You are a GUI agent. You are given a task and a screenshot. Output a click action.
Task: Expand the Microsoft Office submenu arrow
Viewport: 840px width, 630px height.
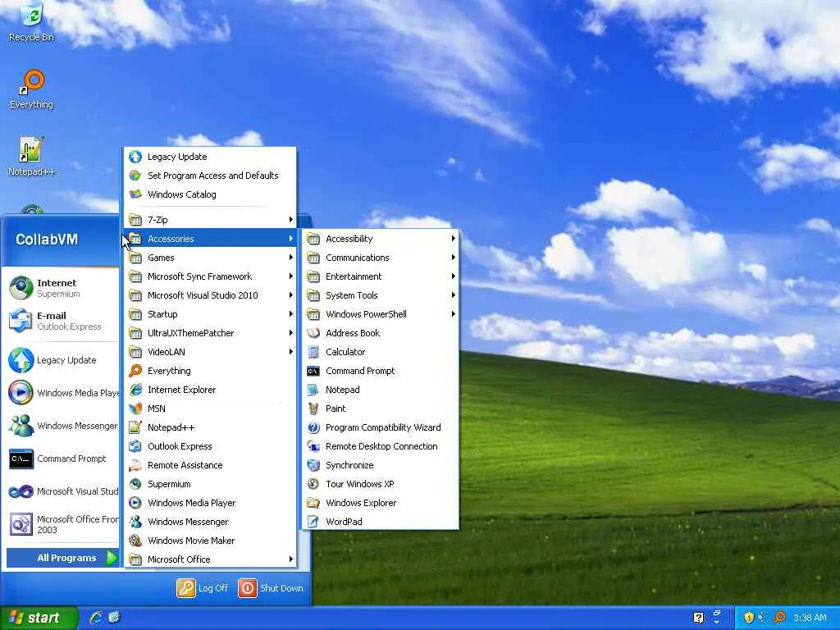tap(290, 559)
